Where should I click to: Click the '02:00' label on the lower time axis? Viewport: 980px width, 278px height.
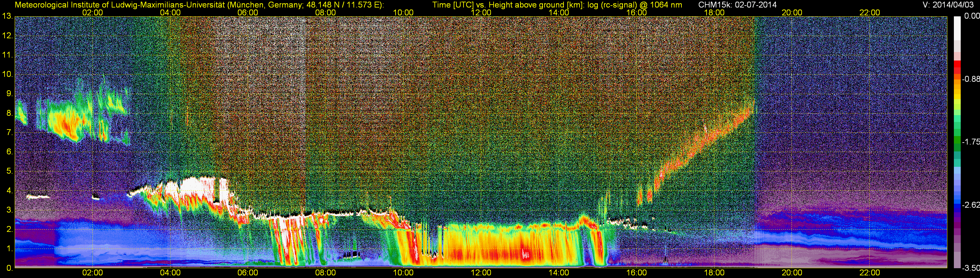(92, 273)
